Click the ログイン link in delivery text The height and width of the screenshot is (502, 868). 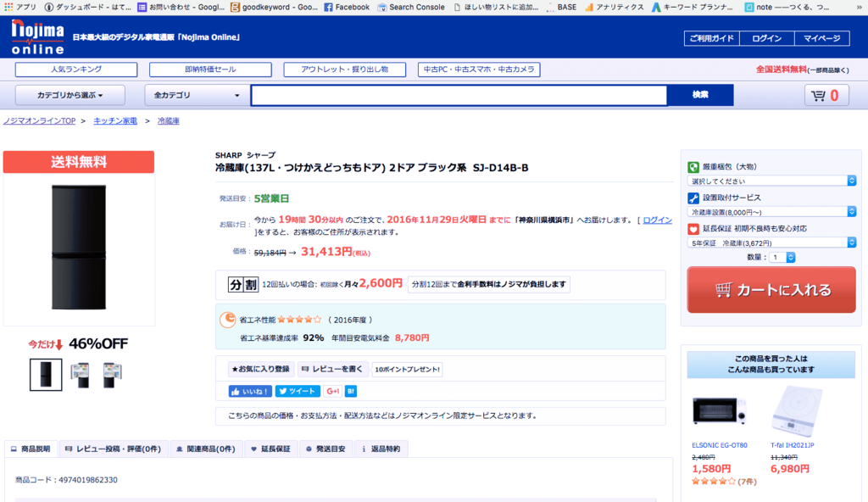(x=657, y=220)
